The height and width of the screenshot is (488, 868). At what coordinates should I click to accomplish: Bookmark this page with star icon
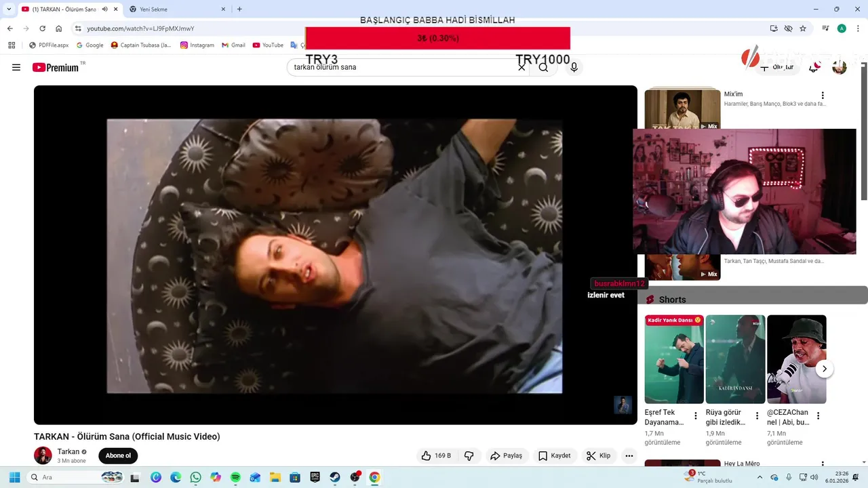click(x=803, y=28)
